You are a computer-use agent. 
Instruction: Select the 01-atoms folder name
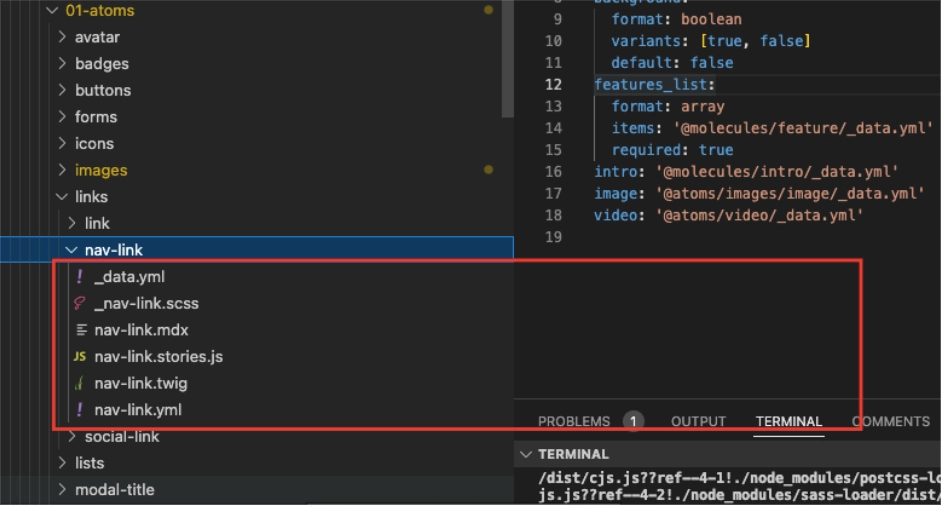pyautogui.click(x=100, y=10)
